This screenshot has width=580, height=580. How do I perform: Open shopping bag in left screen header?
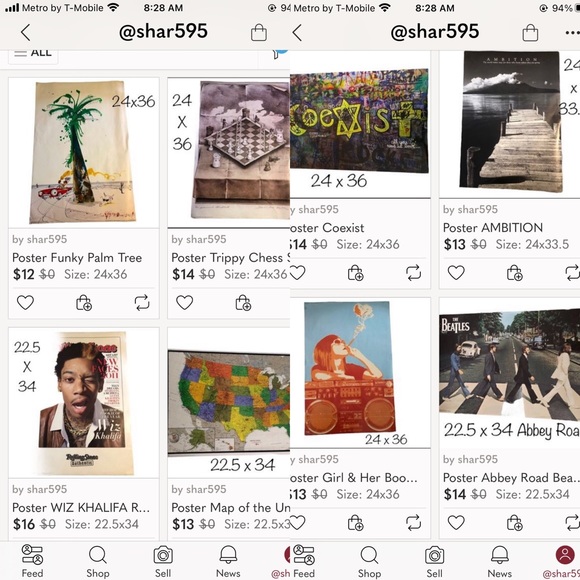(x=259, y=33)
